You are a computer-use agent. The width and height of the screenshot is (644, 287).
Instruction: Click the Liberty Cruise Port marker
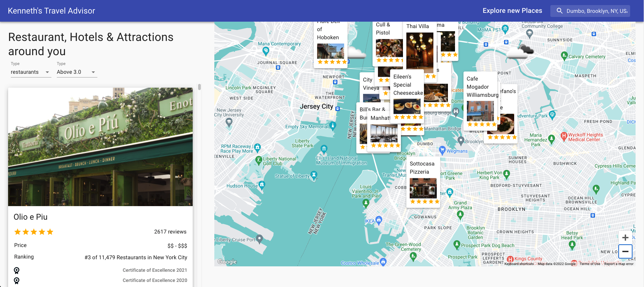pos(259,239)
